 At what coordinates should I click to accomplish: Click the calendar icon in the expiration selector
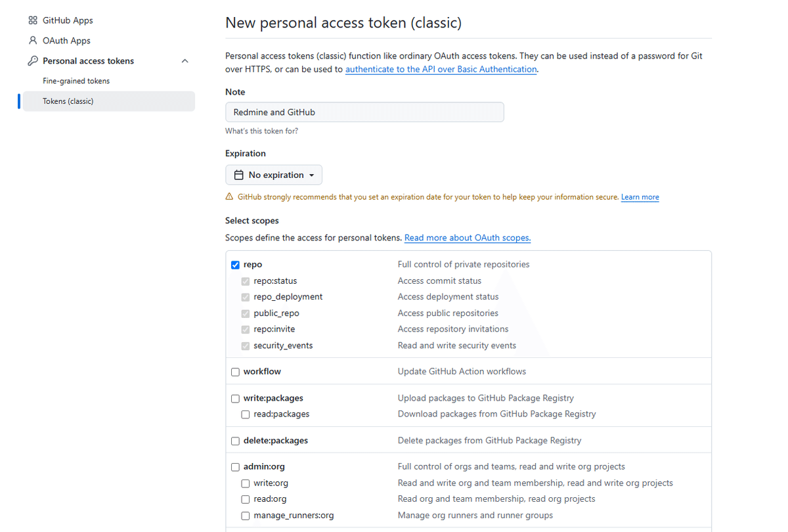point(240,175)
